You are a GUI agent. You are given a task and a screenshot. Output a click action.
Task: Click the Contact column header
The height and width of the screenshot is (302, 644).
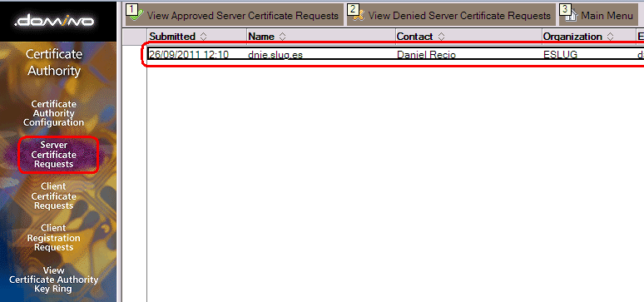pyautogui.click(x=468, y=37)
